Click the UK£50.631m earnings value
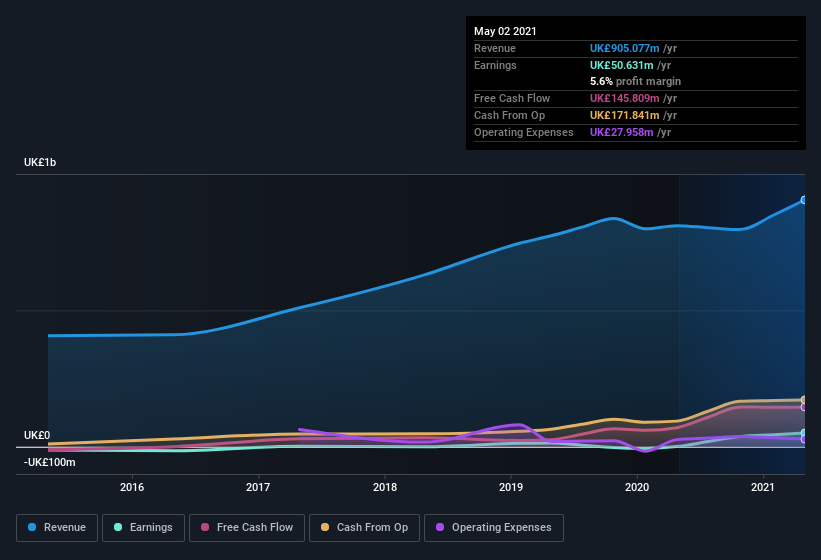 (622, 65)
